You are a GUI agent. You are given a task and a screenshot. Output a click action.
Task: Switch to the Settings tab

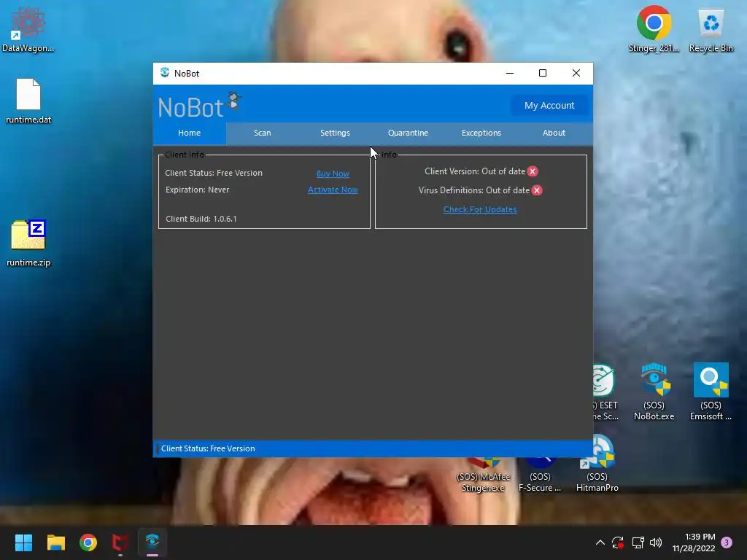point(335,133)
